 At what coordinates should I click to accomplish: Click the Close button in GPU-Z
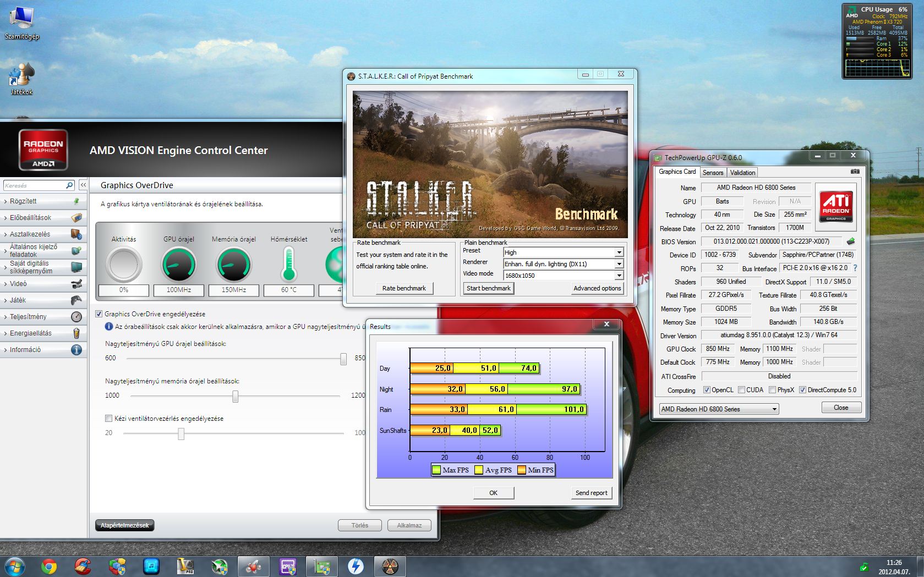point(841,408)
